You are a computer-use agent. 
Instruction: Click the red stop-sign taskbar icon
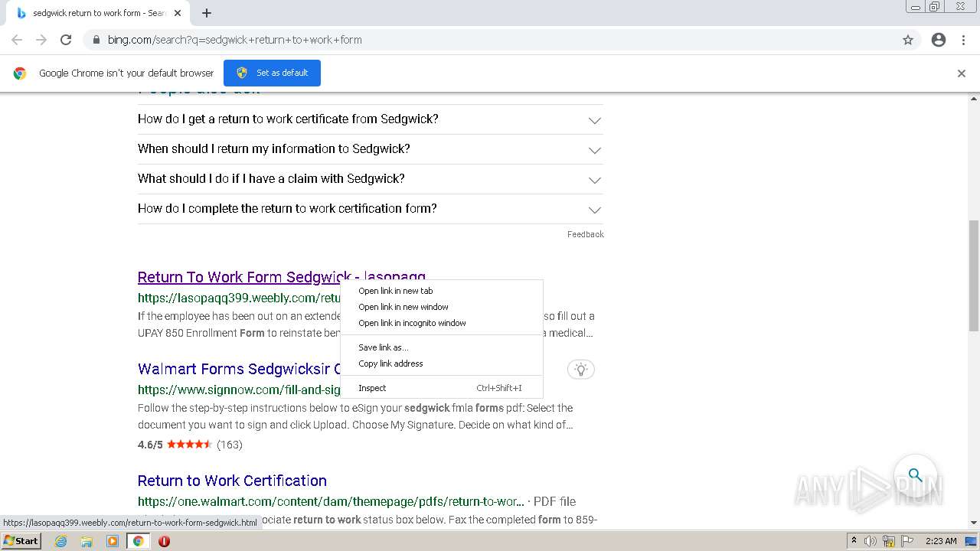(164, 541)
